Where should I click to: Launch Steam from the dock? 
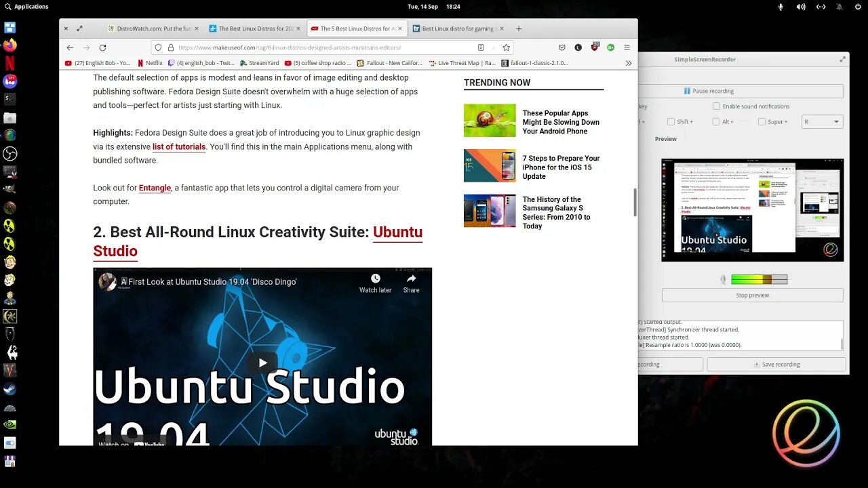click(9, 389)
